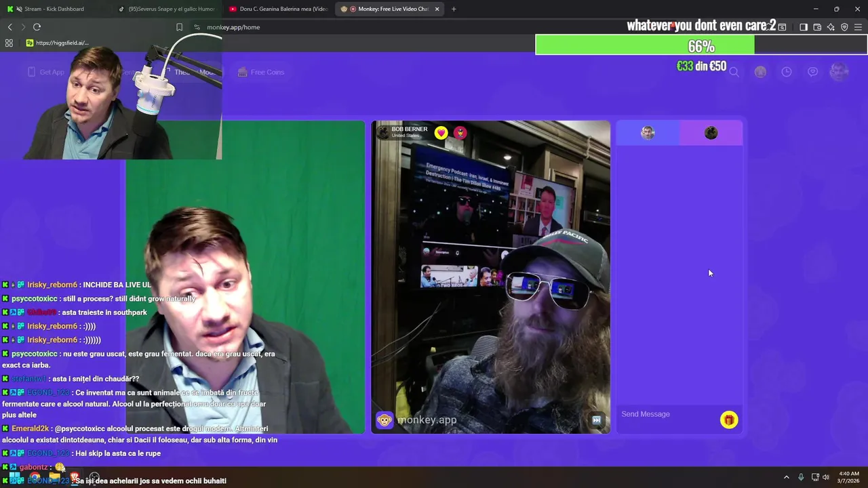Click username Emerald2k in chat

(x=30, y=429)
